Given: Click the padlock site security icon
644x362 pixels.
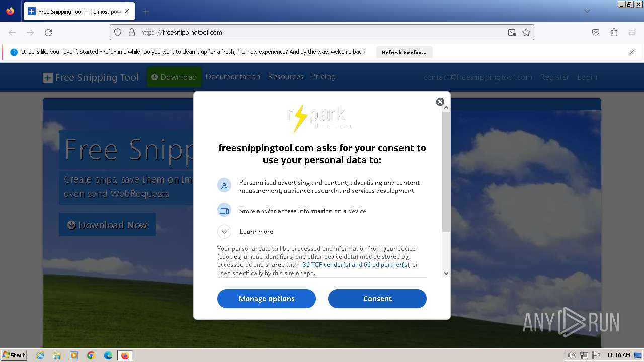Looking at the screenshot, I should 132,32.
